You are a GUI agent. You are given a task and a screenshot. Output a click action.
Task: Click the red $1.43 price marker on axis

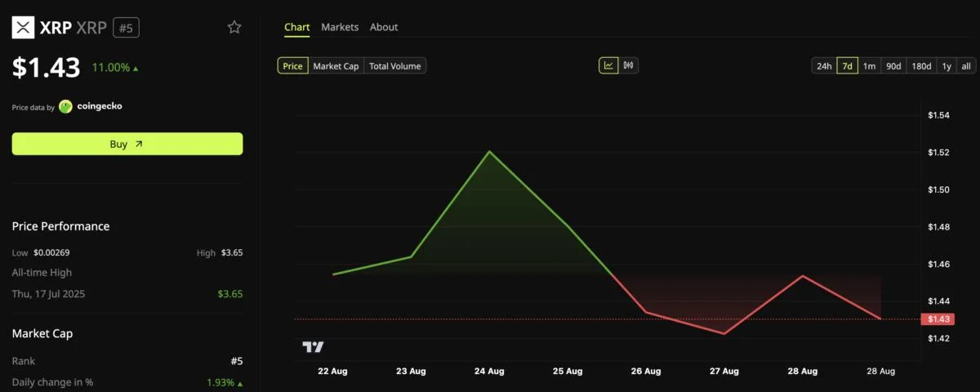[x=937, y=319]
